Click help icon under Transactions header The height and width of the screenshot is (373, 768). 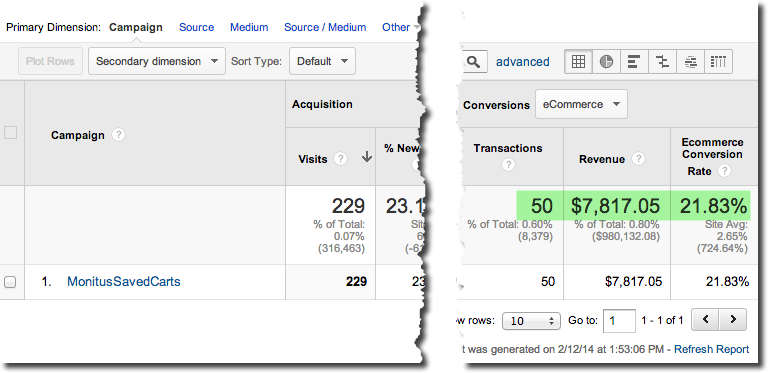(x=508, y=165)
